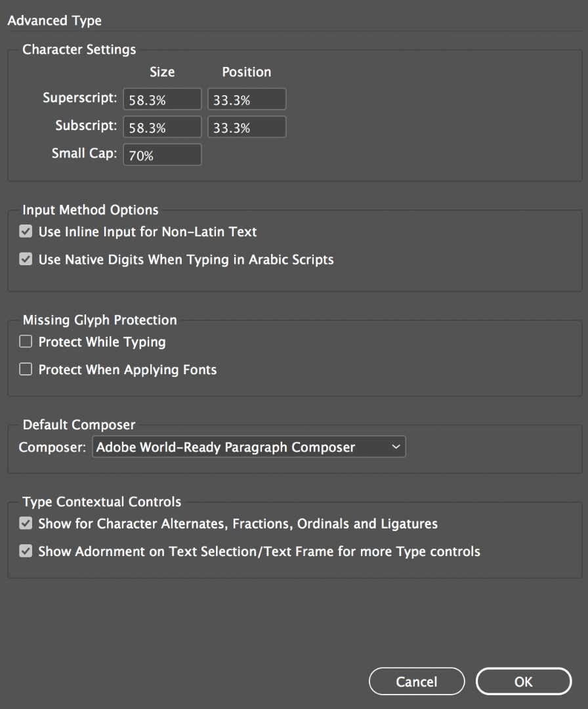Image resolution: width=588 pixels, height=709 pixels.
Task: Click the Protect When Applying Fonts label
Action: (127, 370)
